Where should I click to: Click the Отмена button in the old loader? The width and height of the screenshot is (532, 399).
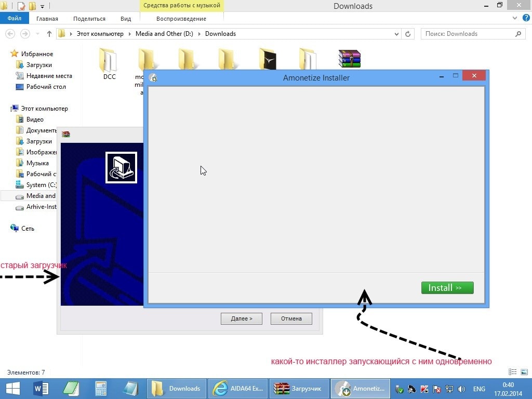click(x=291, y=318)
